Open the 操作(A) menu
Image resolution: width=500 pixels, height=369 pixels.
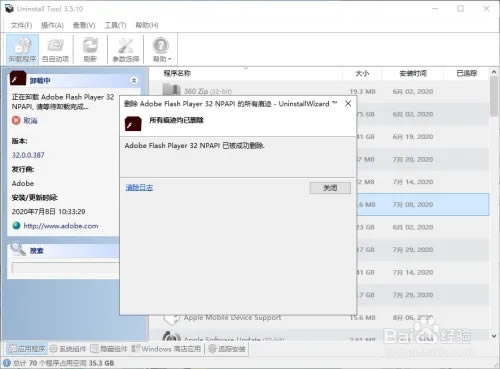click(52, 25)
